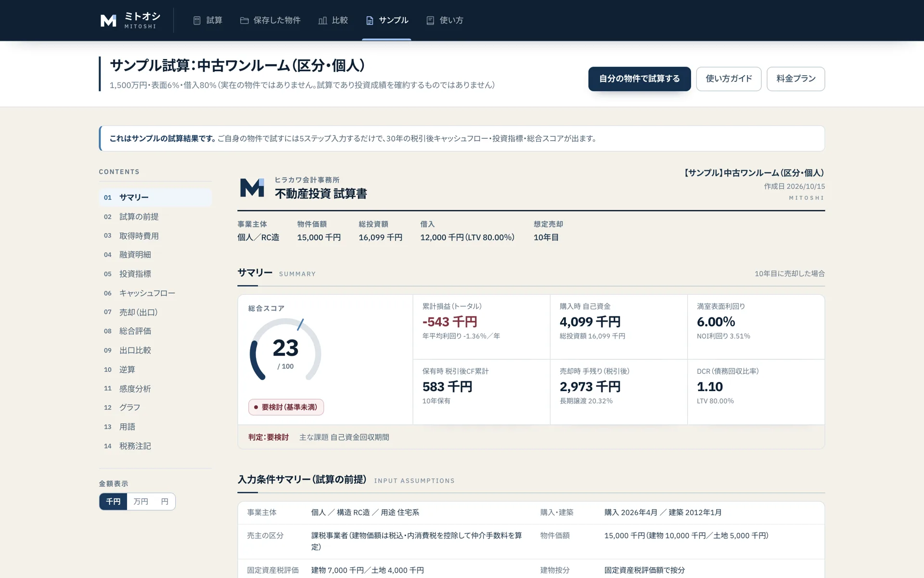
Task: Switch amount display to 万円
Action: click(141, 501)
